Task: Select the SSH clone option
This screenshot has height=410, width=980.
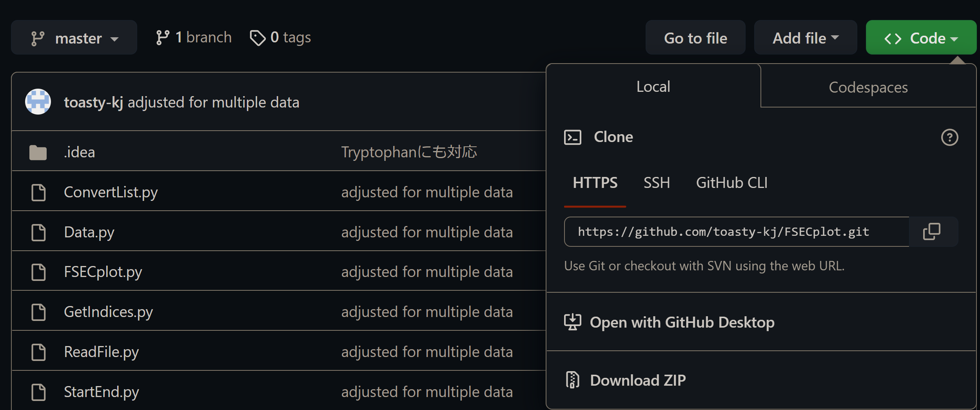Action: pos(657,183)
